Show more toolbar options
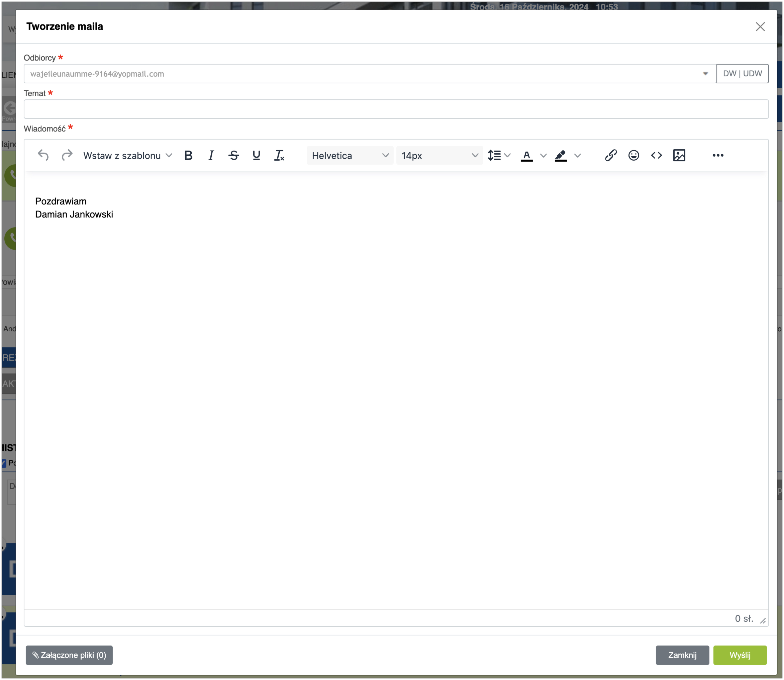784x680 pixels. coord(718,155)
